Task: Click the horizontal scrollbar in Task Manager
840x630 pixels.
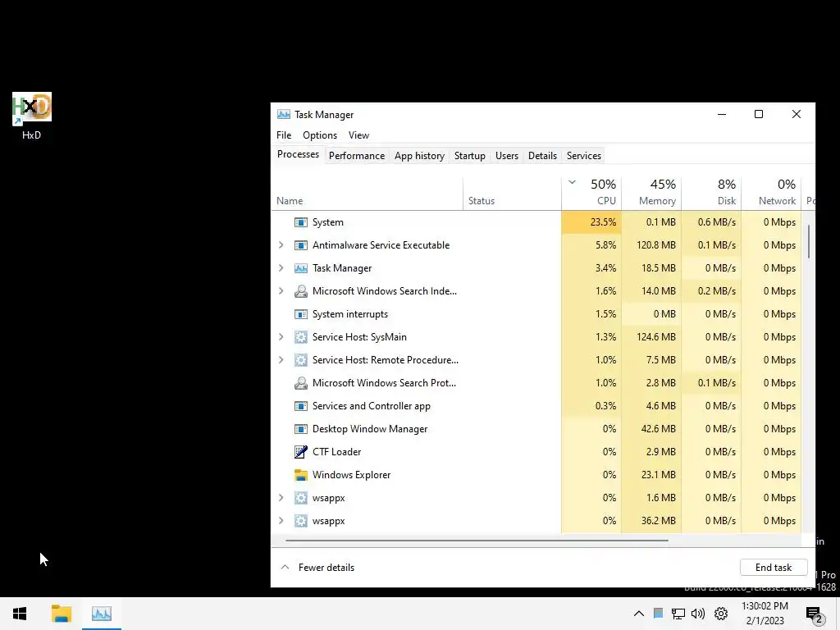Action: (477, 540)
